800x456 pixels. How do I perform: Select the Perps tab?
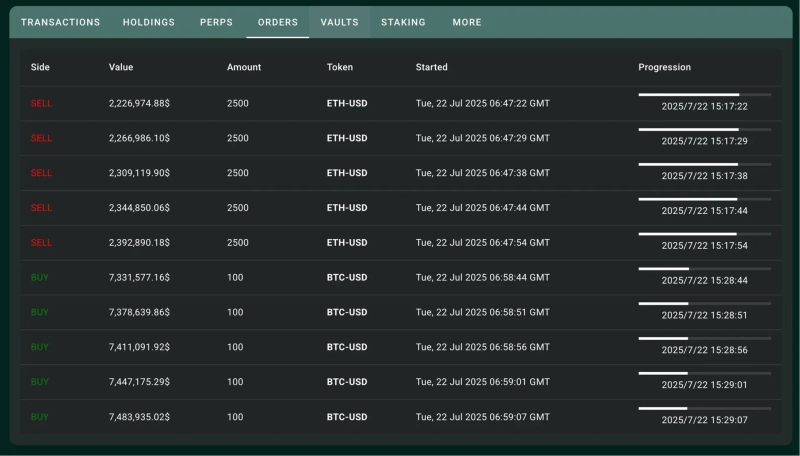[x=216, y=22]
